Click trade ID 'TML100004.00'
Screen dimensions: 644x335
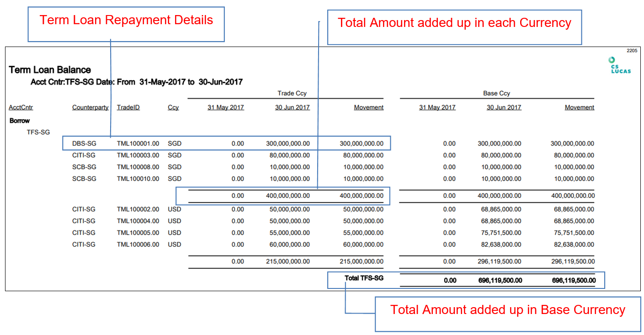pyautogui.click(x=138, y=221)
